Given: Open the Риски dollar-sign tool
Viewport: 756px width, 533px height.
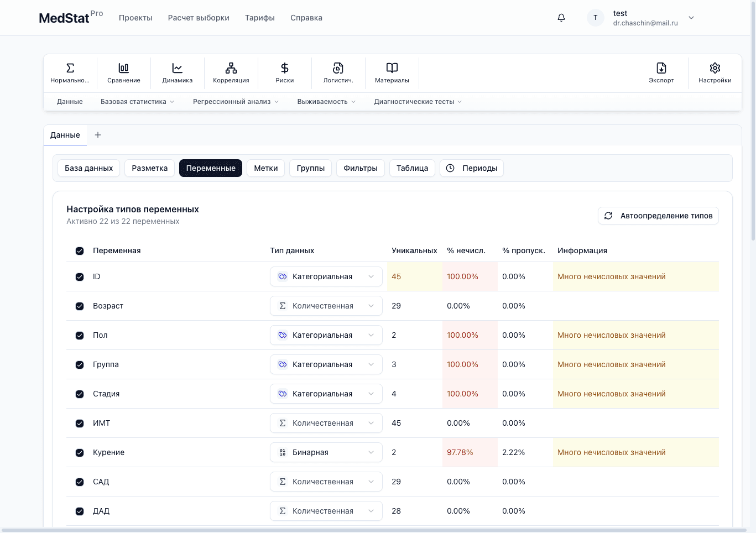Looking at the screenshot, I should [x=285, y=73].
